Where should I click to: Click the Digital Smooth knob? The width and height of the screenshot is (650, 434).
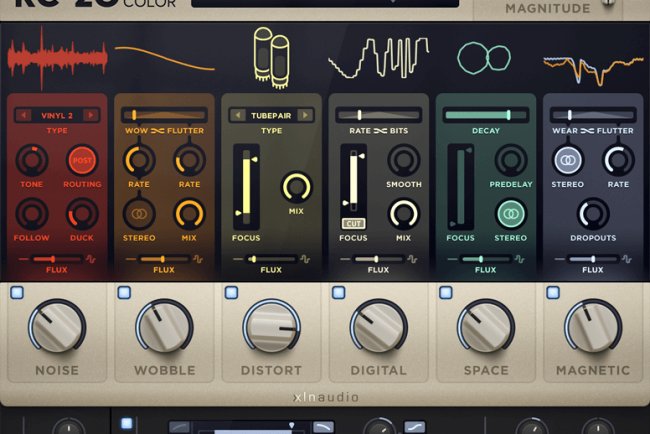[x=404, y=160]
